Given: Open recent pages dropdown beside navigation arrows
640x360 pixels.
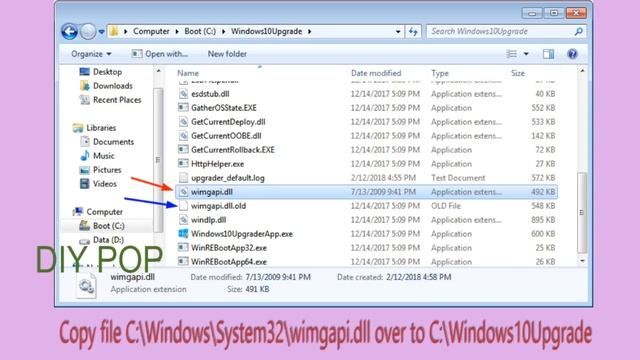Looking at the screenshot, I should point(101,32).
